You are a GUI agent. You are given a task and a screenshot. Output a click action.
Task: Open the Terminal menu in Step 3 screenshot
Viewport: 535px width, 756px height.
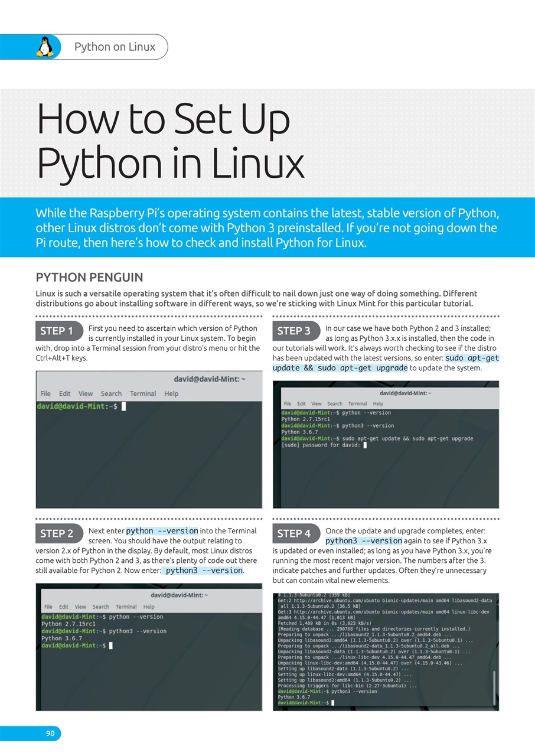click(357, 403)
